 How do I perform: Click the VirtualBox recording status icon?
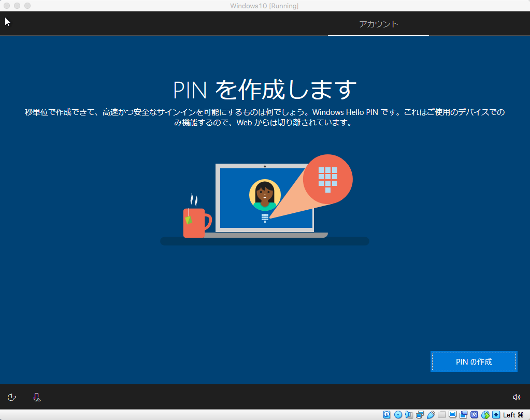point(463,415)
